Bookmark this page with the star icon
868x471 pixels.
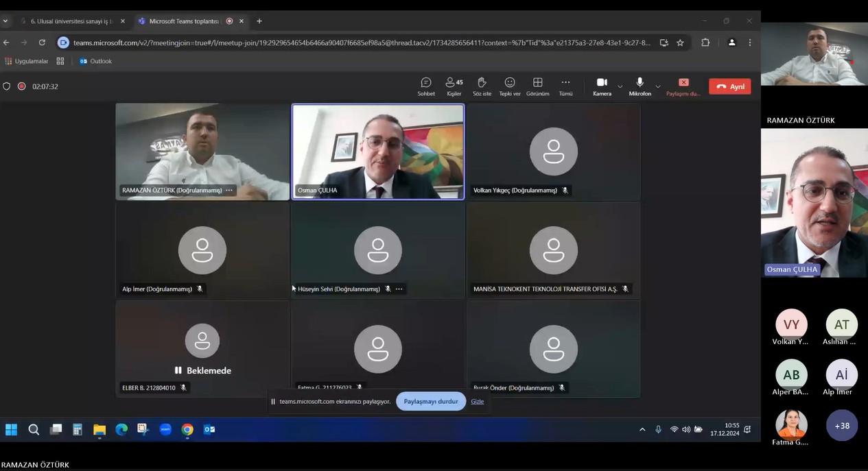click(x=680, y=43)
